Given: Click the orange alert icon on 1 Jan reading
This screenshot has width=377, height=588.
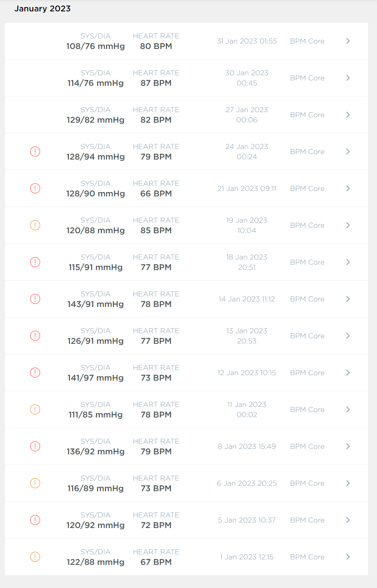Looking at the screenshot, I should pos(35,557).
